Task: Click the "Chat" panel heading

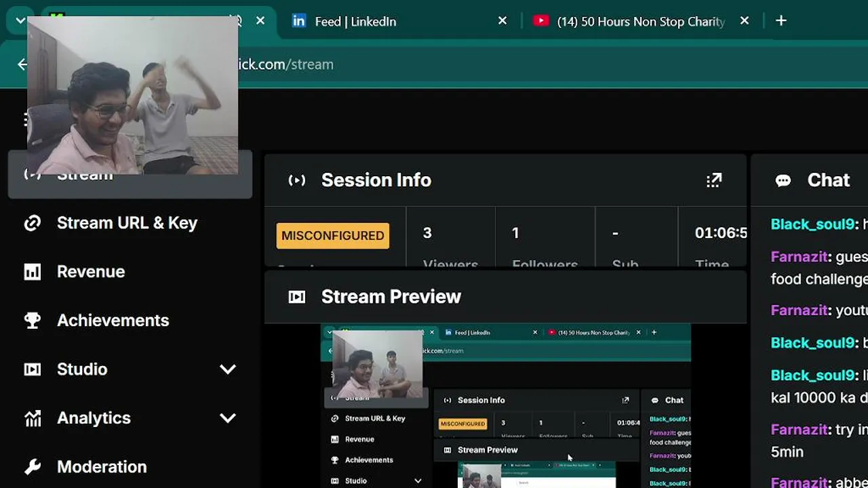Action: [x=829, y=180]
